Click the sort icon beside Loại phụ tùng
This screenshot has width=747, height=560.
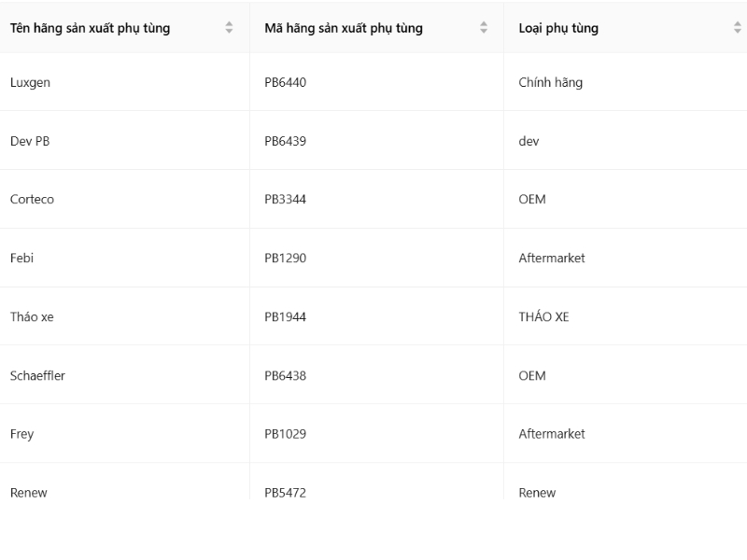pyautogui.click(x=738, y=28)
